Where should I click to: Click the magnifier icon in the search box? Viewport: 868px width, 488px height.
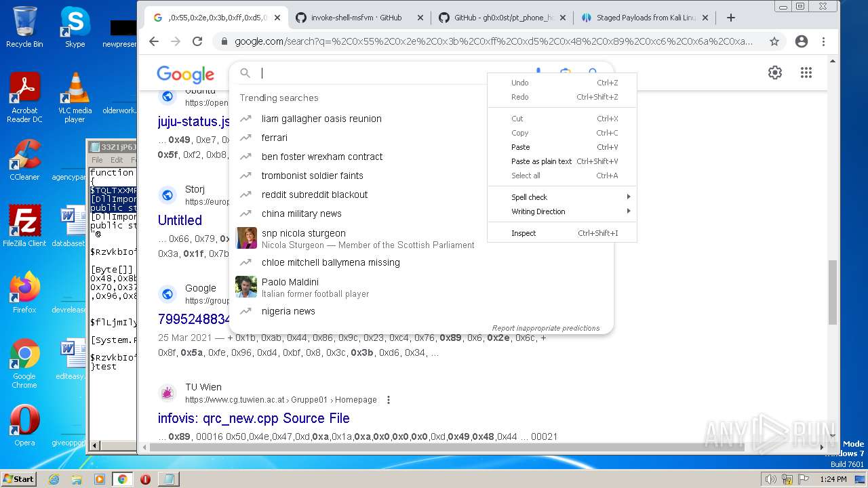[245, 73]
